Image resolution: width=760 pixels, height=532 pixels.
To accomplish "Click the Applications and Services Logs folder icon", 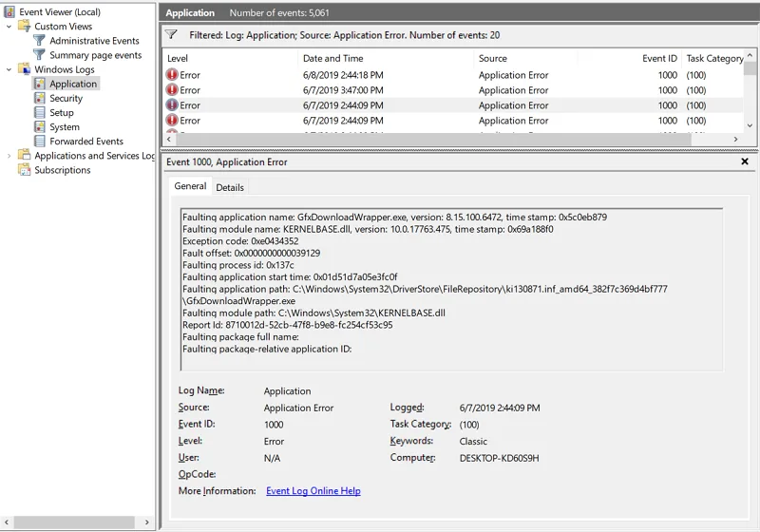I will tap(25, 155).
